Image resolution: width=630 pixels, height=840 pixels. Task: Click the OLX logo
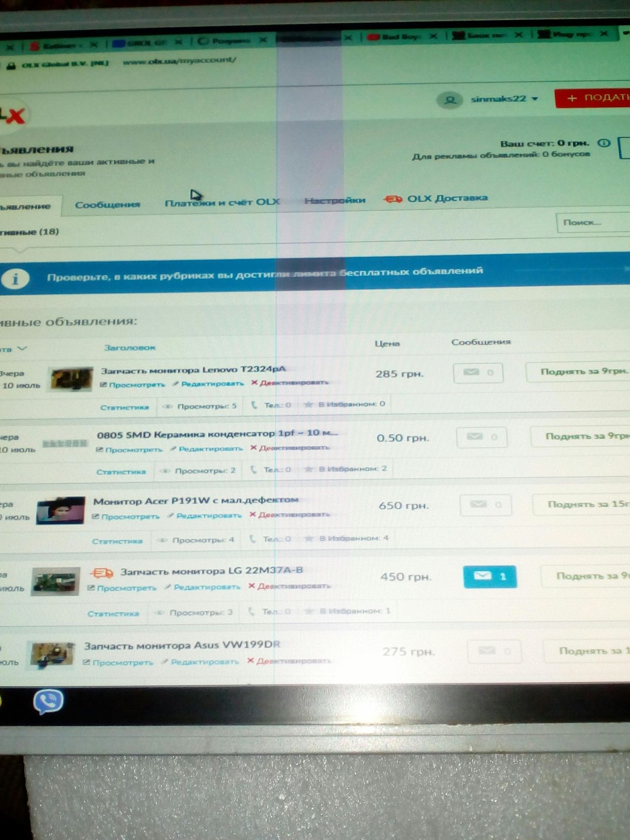[x=12, y=115]
